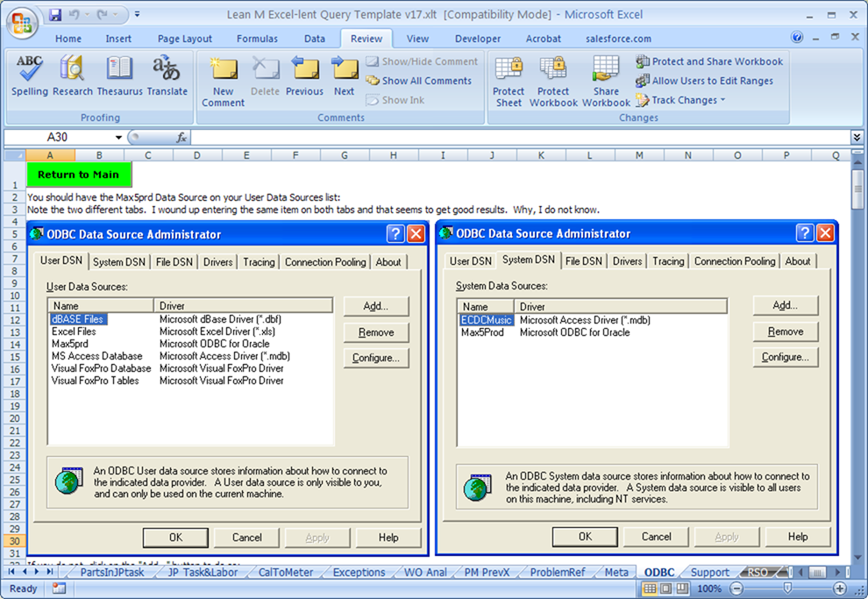Click the 100% zoom level
The height and width of the screenshot is (599, 868).
709,588
